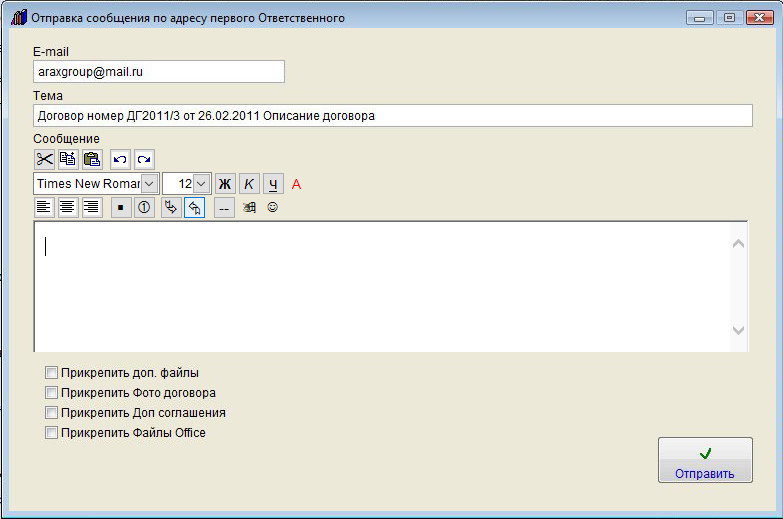Insert horizontal line (-- button)
Screen dimensions: 783x519
pos(224,207)
